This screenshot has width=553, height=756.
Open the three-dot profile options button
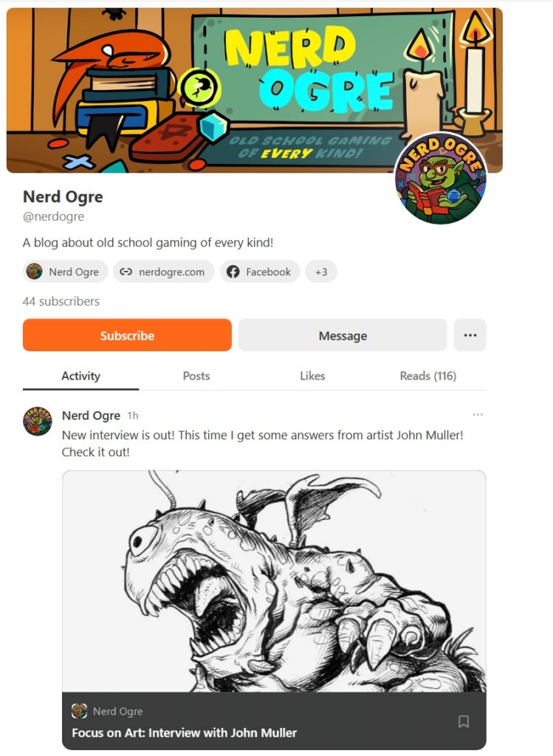pos(470,335)
